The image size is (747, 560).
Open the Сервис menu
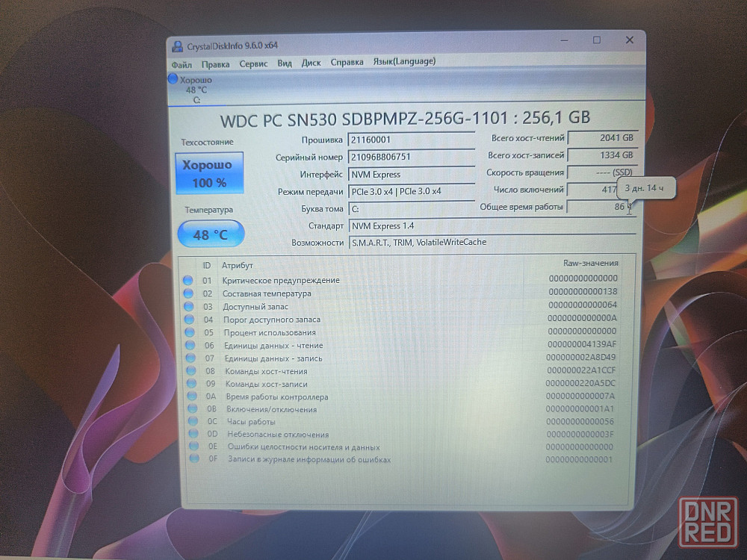pos(253,63)
